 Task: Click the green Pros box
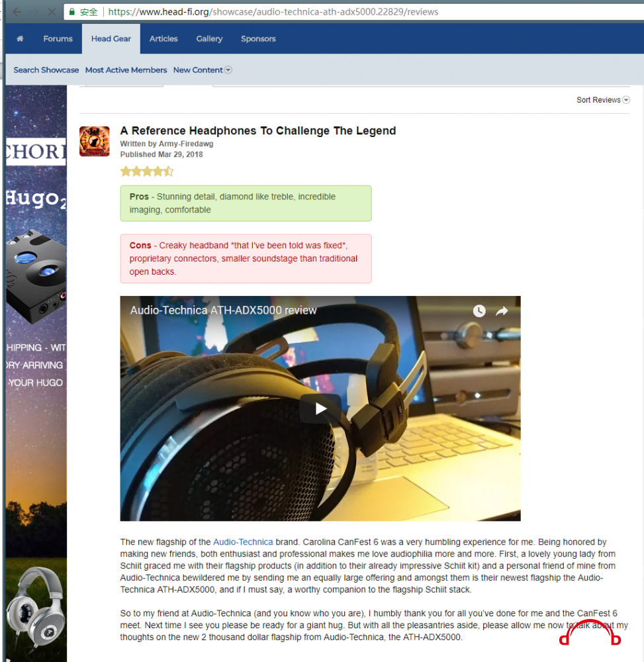[246, 203]
